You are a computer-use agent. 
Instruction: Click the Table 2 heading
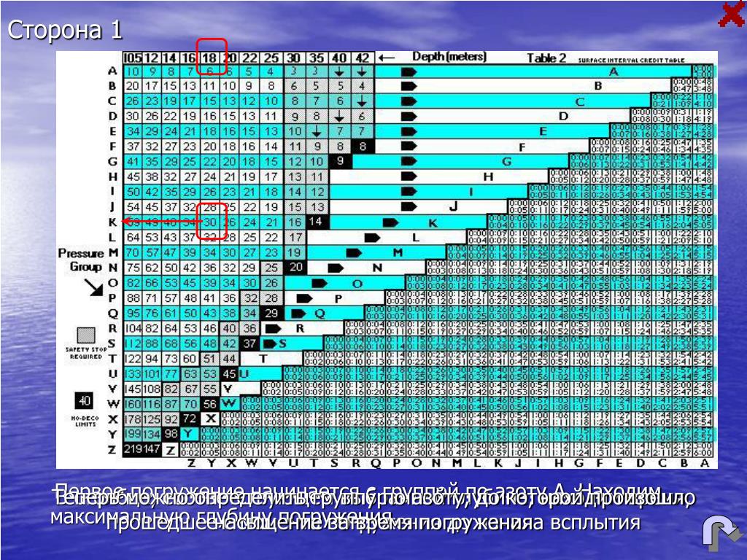(546, 58)
